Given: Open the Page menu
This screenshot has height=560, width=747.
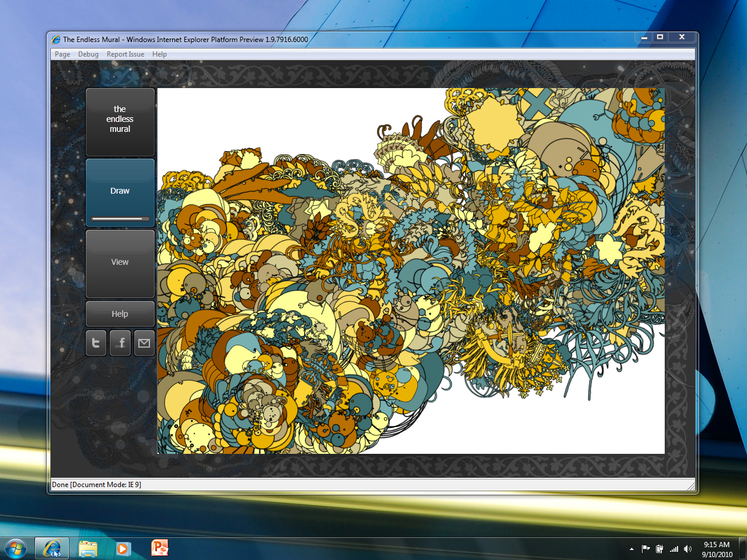Looking at the screenshot, I should [x=62, y=54].
